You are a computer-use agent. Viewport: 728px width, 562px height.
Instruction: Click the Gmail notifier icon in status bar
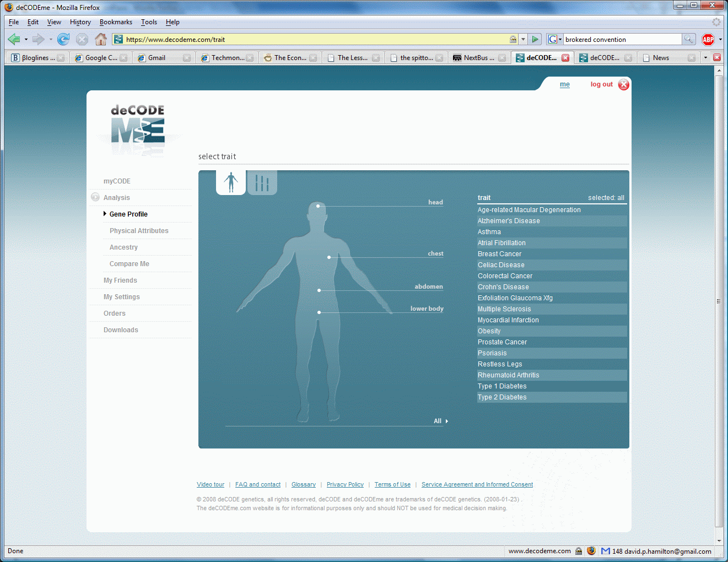coord(606,551)
